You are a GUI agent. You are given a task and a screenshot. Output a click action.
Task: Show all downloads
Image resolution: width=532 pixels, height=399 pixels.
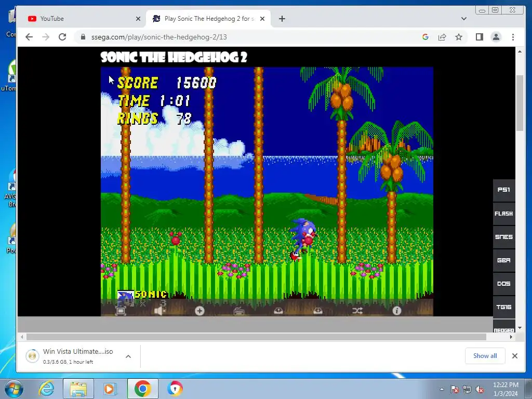[x=485, y=356]
